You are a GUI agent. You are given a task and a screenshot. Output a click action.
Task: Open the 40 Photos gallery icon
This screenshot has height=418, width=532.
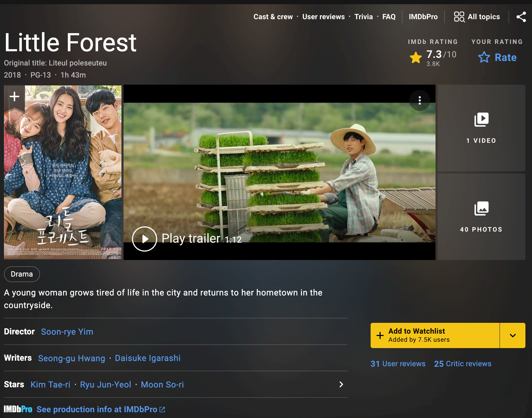(x=481, y=208)
